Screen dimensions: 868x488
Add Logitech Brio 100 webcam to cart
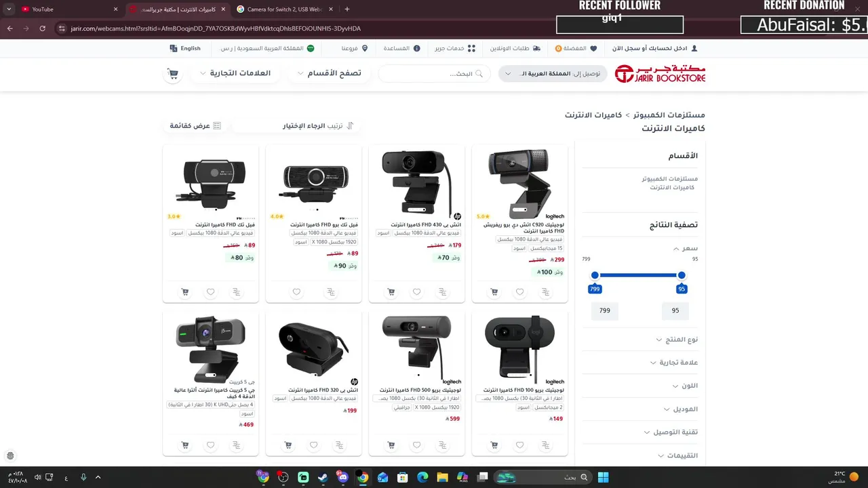(494, 445)
